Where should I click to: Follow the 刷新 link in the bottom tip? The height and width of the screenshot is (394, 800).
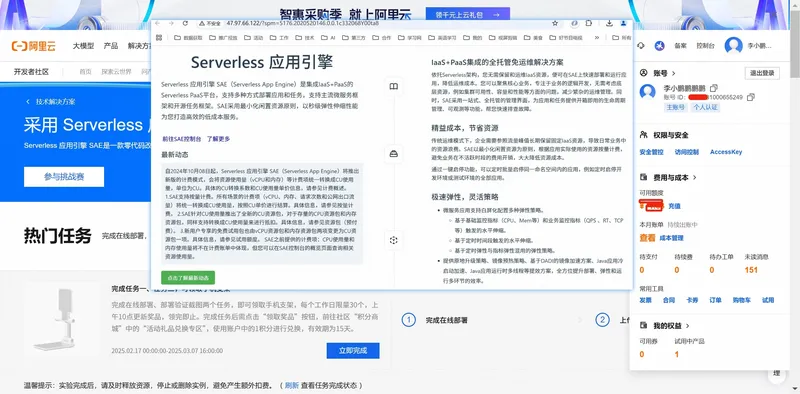pos(292,385)
